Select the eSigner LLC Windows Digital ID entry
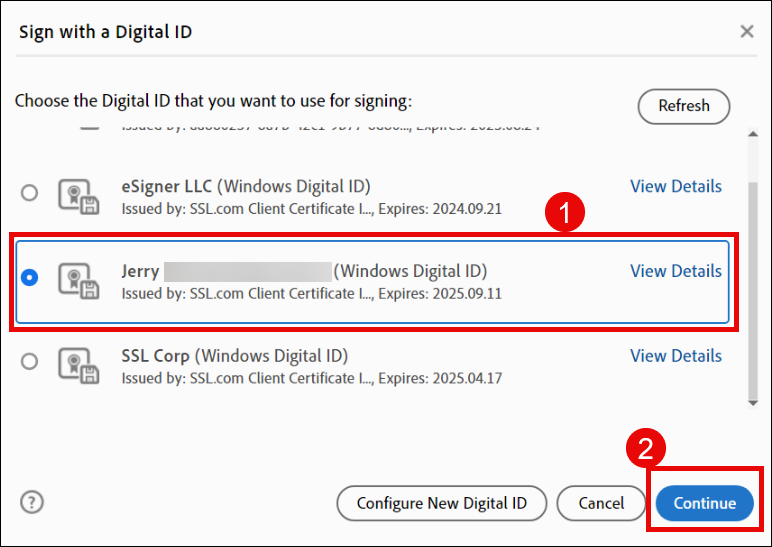 pyautogui.click(x=300, y=196)
